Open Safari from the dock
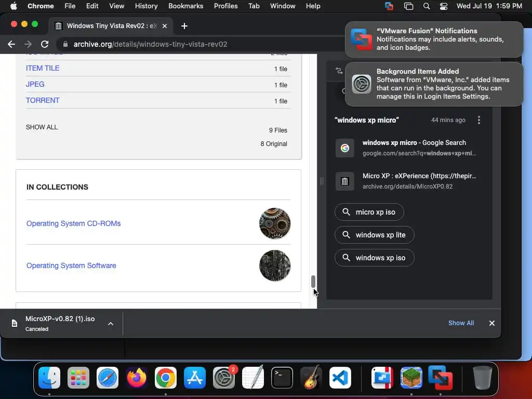 (108, 378)
